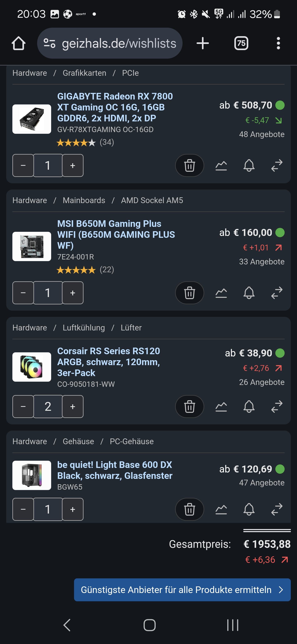
Task: Increase quantity of Corsair RS120 fans
Action: coord(73,406)
